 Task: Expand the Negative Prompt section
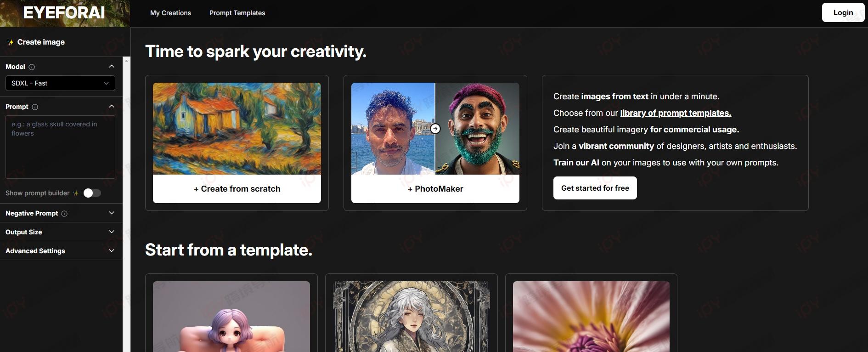point(111,213)
